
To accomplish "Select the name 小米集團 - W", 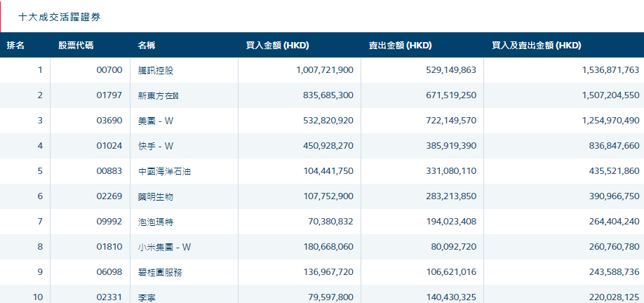I will click(165, 247).
